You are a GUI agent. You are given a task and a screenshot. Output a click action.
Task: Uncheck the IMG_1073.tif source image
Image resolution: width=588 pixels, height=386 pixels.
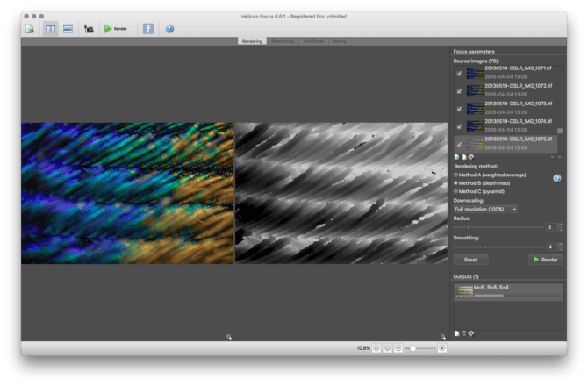[x=459, y=109]
